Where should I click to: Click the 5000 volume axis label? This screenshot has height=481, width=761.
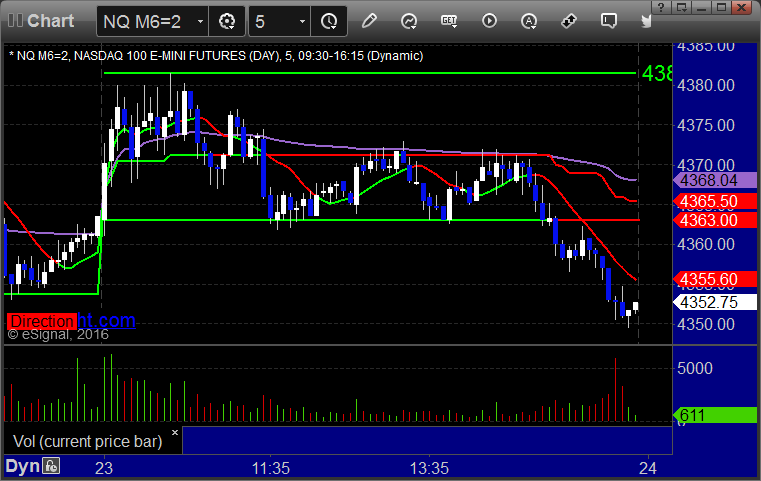[695, 368]
